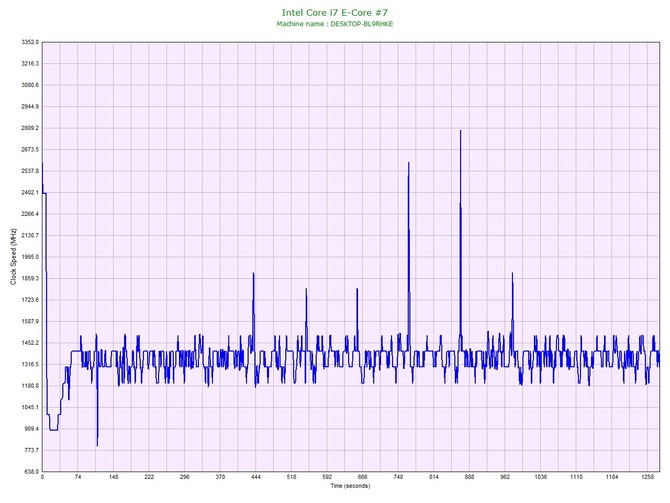Click the 1723.6 vertical axis value
Screen dimensions: 670x503
click(30, 300)
